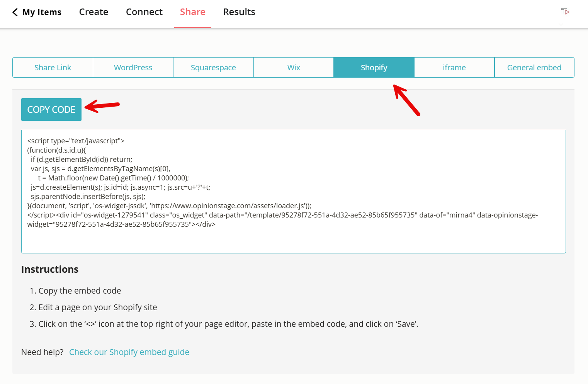The height and width of the screenshot is (384, 588).
Task: Choose the Wix embed option
Action: [294, 67]
